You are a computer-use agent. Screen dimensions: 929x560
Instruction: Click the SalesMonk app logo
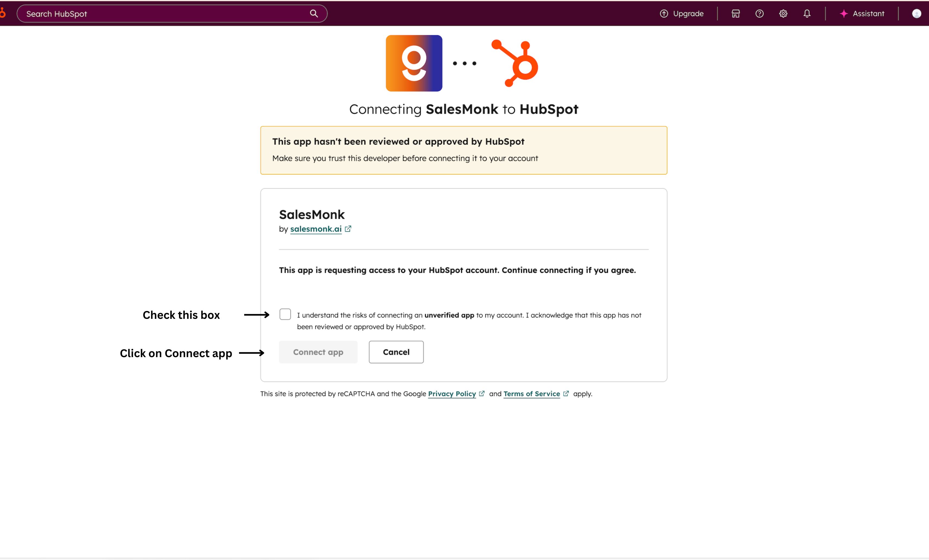click(414, 63)
